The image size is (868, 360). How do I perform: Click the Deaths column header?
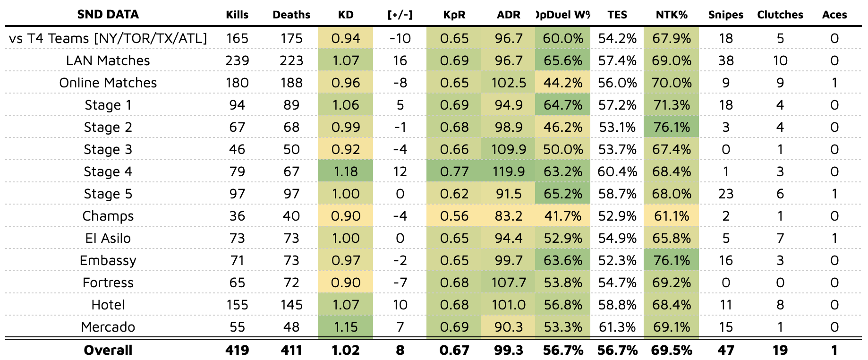click(x=291, y=15)
